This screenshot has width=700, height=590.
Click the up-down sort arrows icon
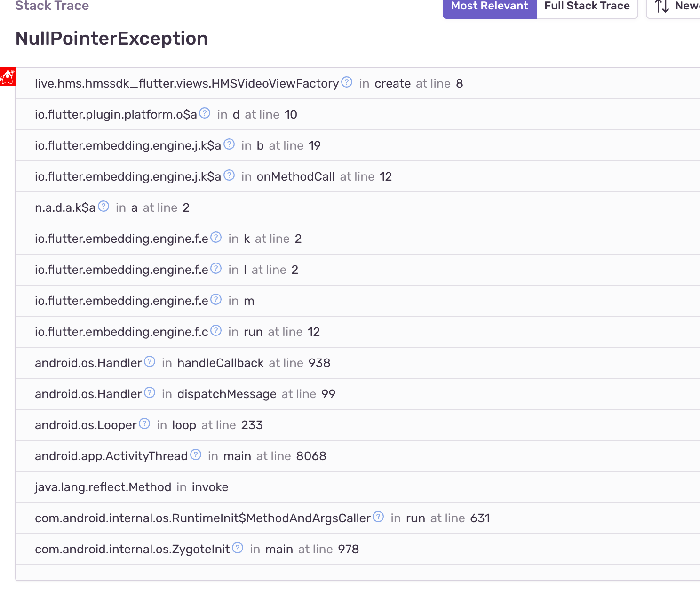coord(662,7)
